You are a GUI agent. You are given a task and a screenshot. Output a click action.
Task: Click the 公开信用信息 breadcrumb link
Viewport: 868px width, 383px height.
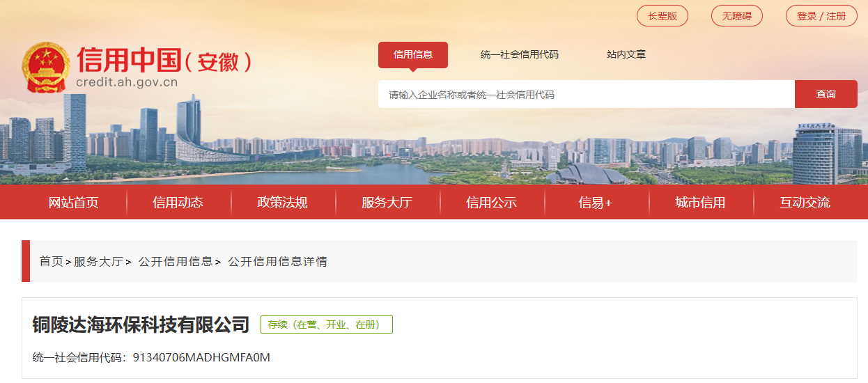(x=176, y=262)
